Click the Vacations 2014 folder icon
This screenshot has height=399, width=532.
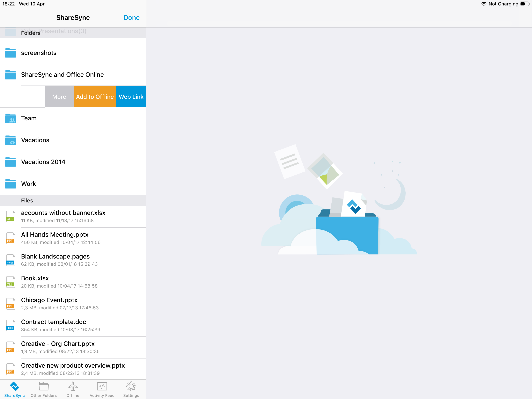[x=10, y=162]
